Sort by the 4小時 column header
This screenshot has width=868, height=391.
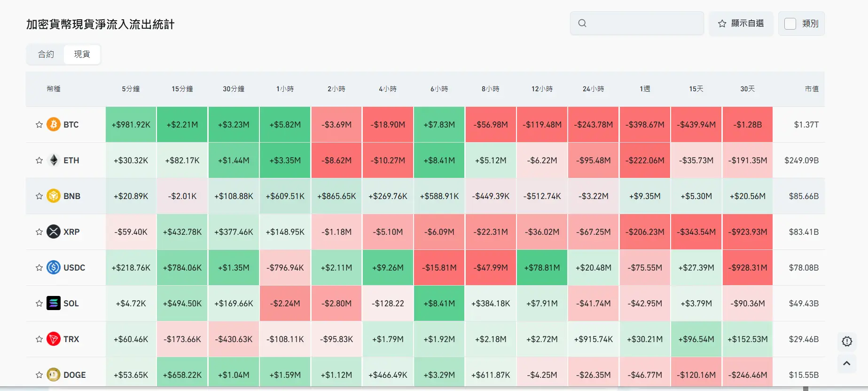point(388,89)
